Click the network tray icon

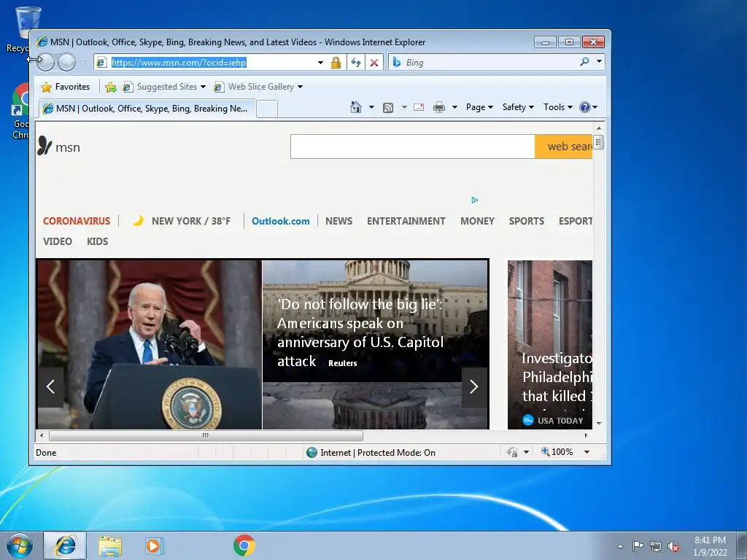[656, 546]
